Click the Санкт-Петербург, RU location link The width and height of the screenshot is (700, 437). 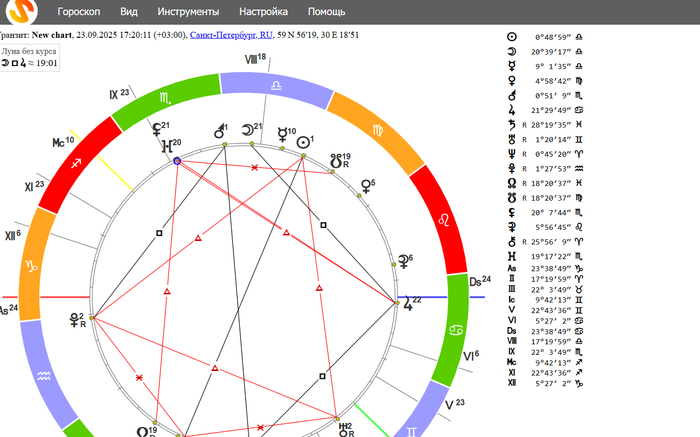231,34
